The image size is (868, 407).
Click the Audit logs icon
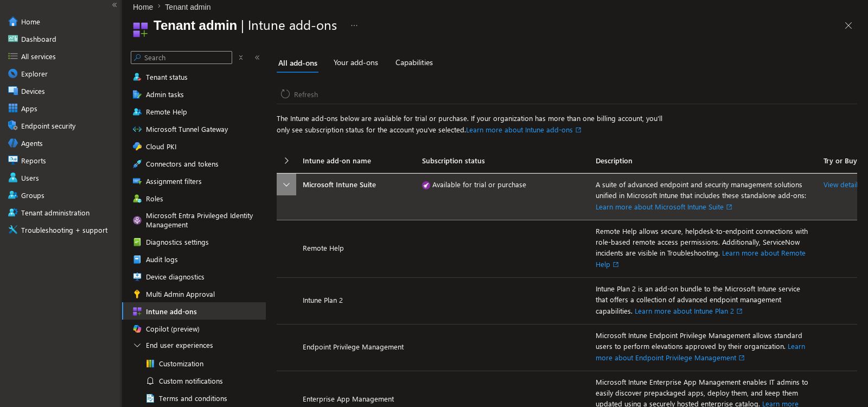point(137,259)
